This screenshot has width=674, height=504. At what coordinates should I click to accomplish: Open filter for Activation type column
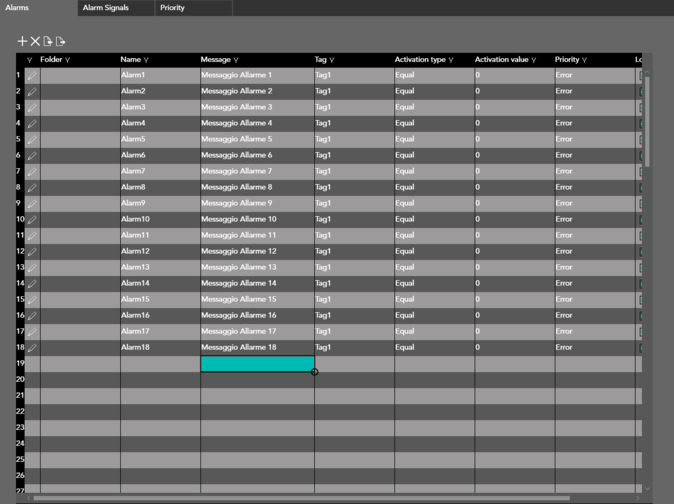(451, 60)
